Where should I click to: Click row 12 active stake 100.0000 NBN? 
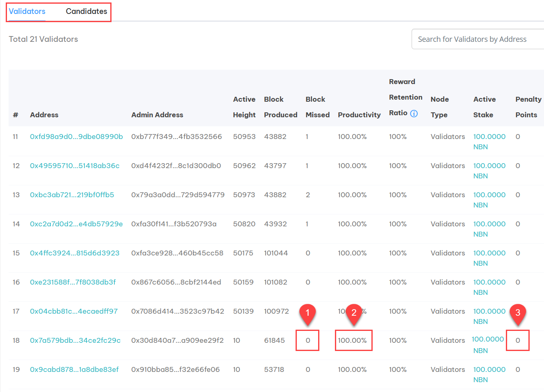[x=489, y=171]
